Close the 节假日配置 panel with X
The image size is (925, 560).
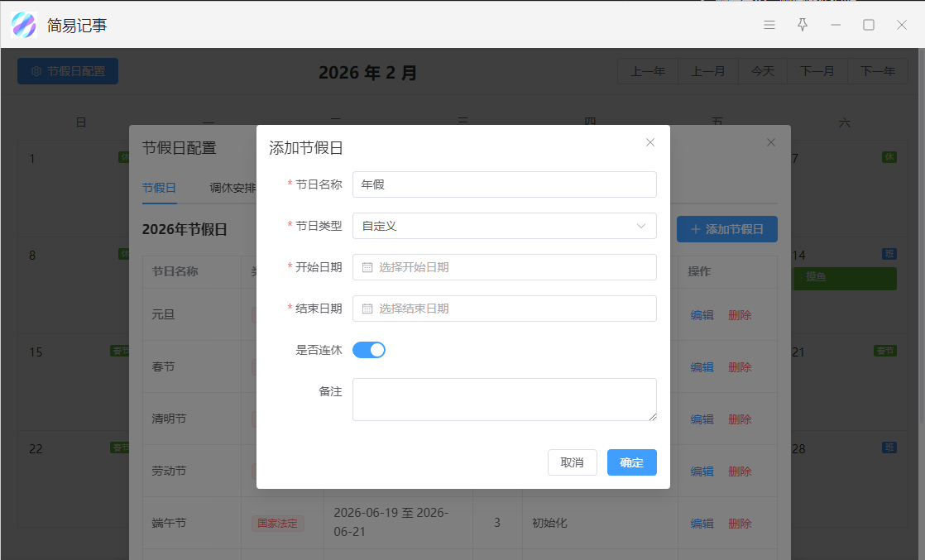coord(771,142)
